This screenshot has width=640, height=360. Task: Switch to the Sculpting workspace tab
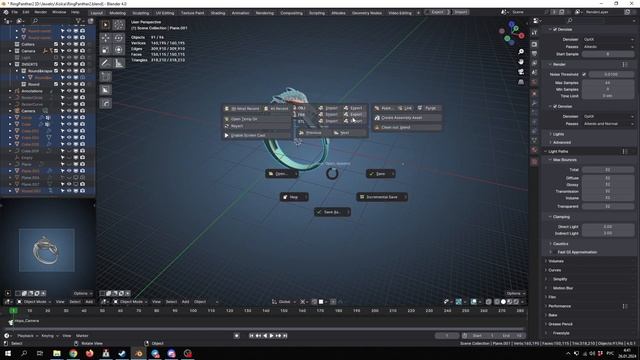tap(141, 13)
